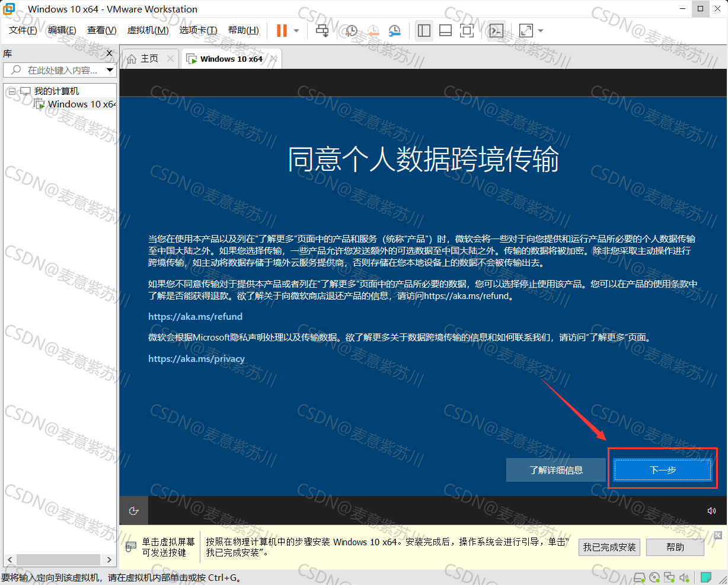Image resolution: width=728 pixels, height=585 pixels.
Task: Open the https://aka.ms/privacy link
Action: pos(196,358)
